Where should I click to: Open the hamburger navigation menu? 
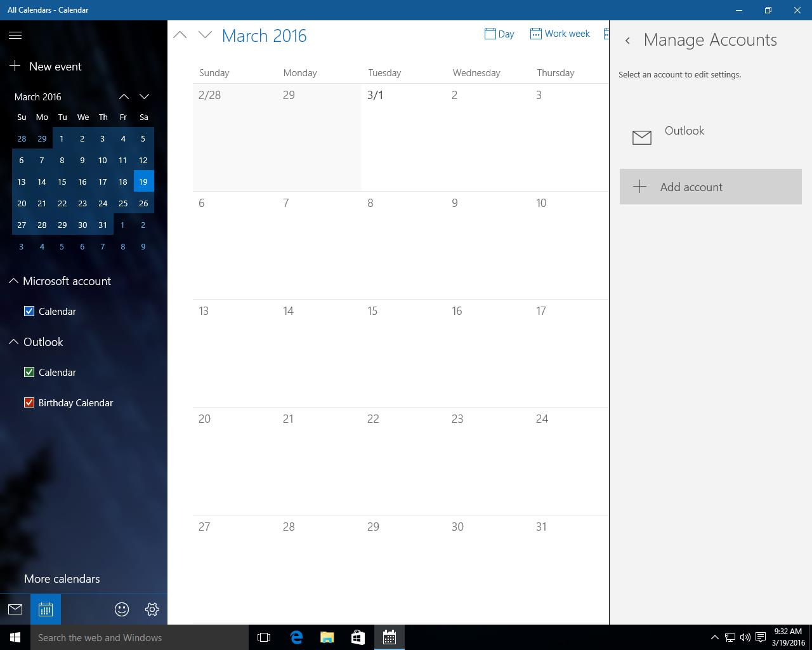click(x=15, y=36)
